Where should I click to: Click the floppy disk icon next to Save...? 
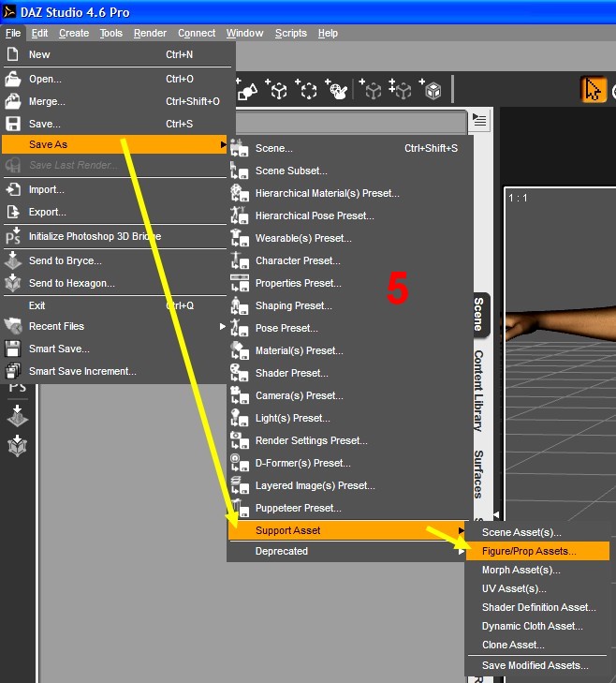pyautogui.click(x=12, y=124)
